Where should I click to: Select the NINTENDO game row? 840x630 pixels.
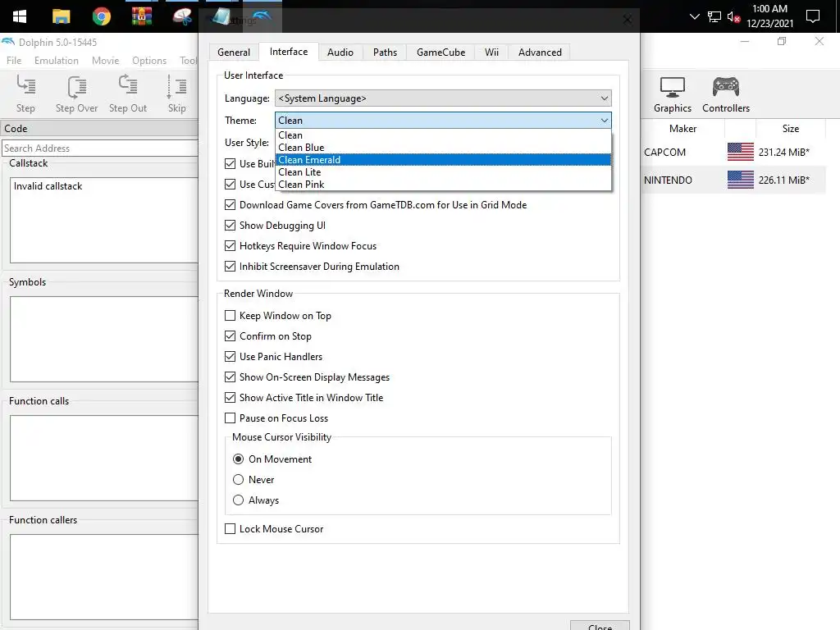coord(733,180)
